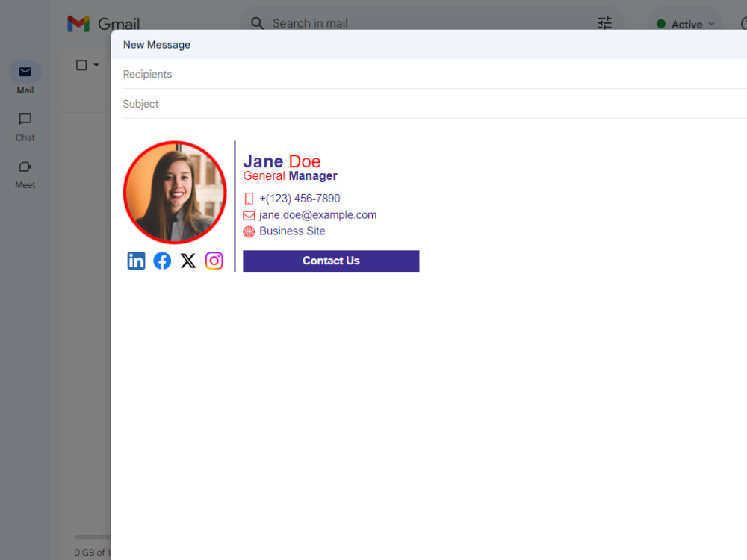Open the Chat section in sidebar
Image resolution: width=747 pixels, height=560 pixels.
(25, 128)
